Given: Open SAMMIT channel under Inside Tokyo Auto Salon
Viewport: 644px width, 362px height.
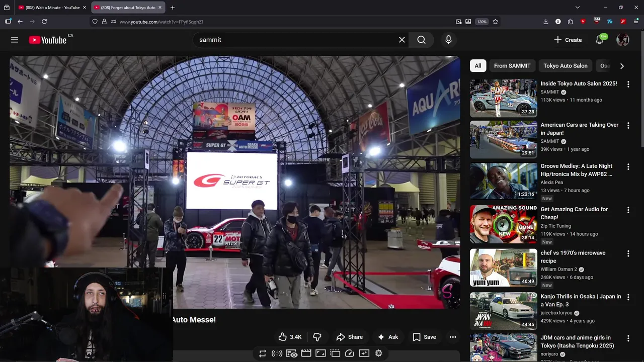Looking at the screenshot, I should 550,92.
